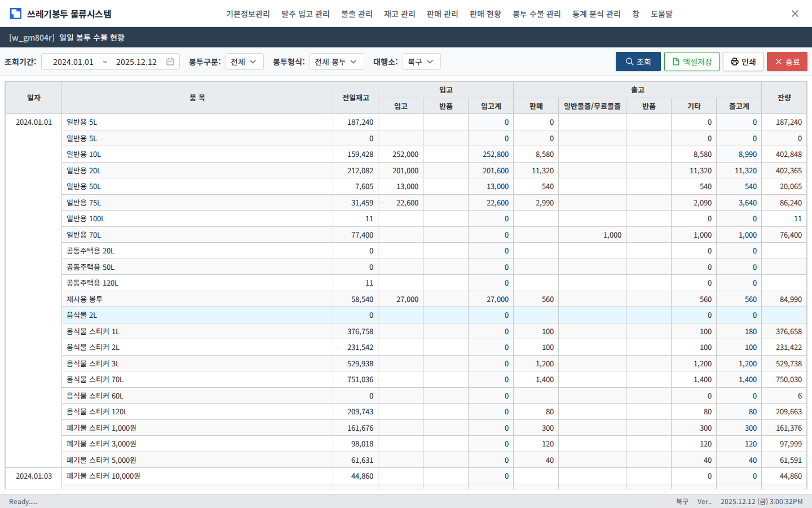
Task: Print the report using 인쇄 button
Action: click(x=743, y=62)
